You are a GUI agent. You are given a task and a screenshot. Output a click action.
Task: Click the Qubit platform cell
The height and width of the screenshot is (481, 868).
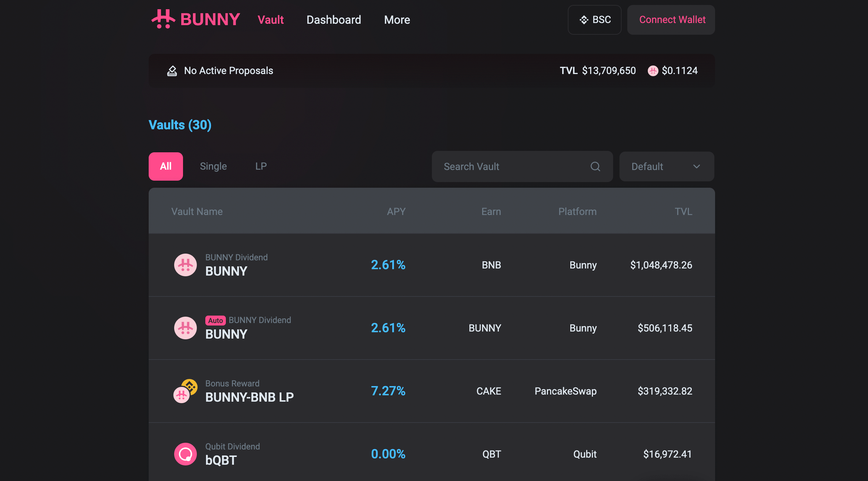585,454
